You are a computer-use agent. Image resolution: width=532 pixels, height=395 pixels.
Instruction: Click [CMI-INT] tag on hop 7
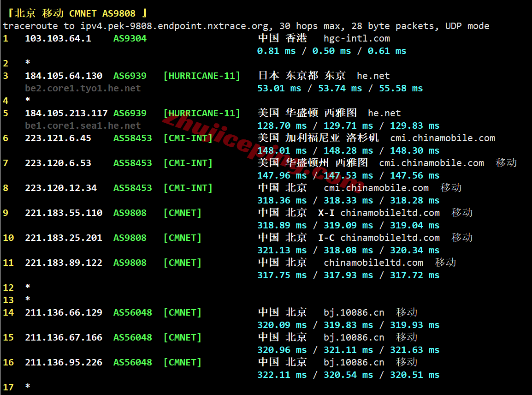pos(188,163)
